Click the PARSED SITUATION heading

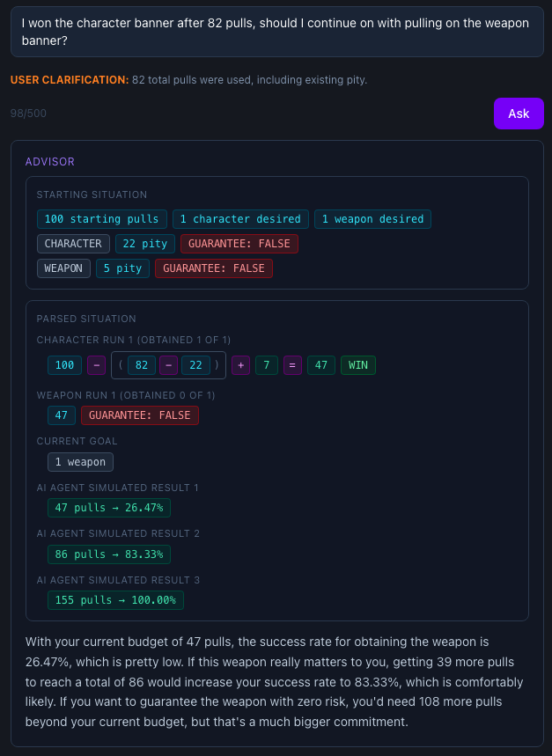(x=86, y=319)
